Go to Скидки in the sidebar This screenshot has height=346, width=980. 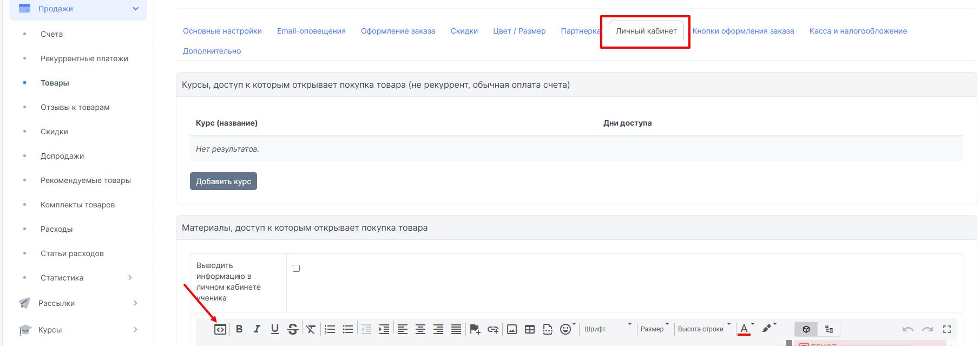pyautogui.click(x=54, y=132)
